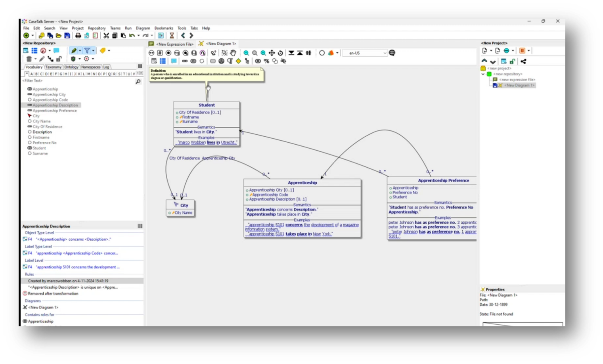Click the trash can delete icon in repository panel

pos(29,59)
